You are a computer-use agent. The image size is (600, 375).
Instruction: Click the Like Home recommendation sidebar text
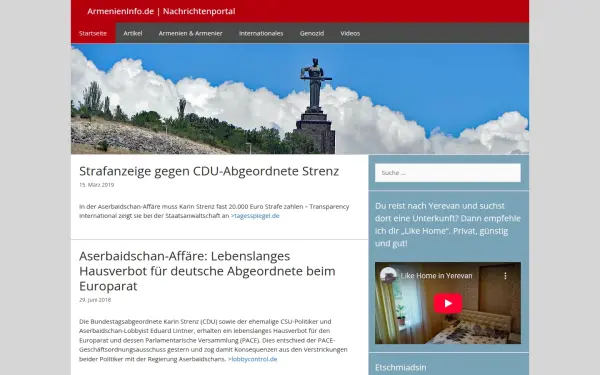(448, 225)
